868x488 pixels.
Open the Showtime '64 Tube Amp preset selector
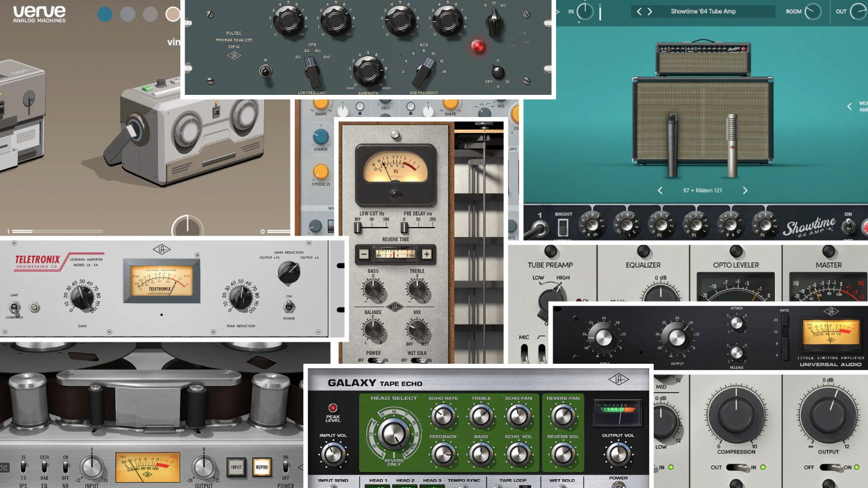(704, 10)
